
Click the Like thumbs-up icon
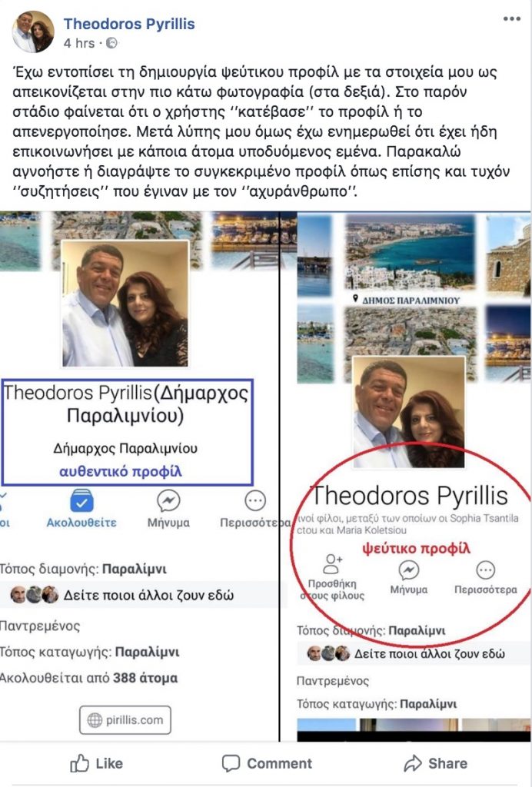[x=79, y=764]
